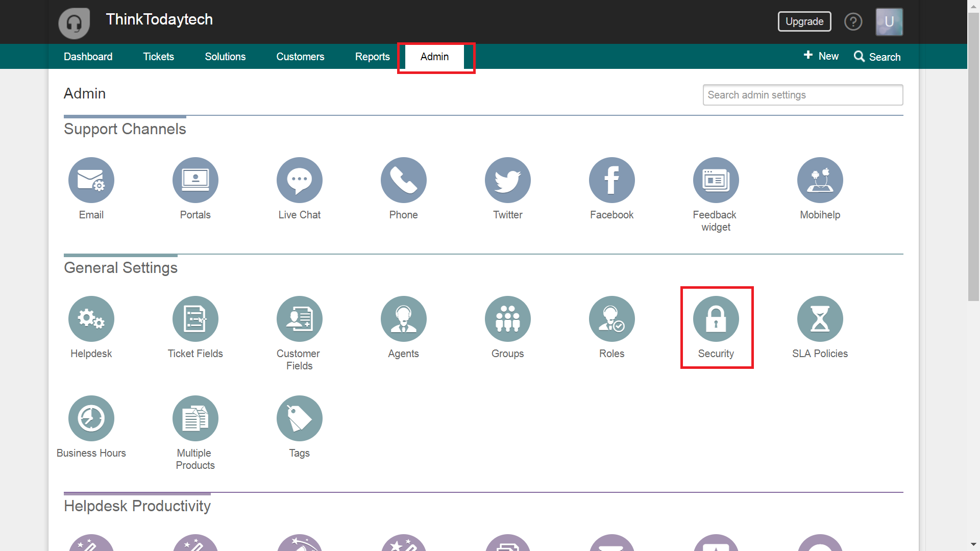Click the Tags icon
The height and width of the screenshot is (551, 980).
point(300,418)
